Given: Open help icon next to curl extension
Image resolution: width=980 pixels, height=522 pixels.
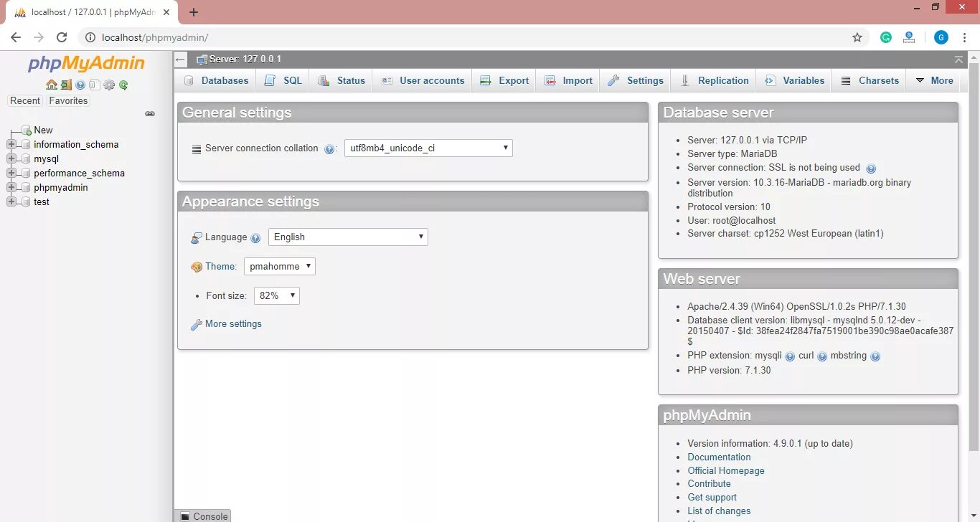Looking at the screenshot, I should click(x=822, y=356).
